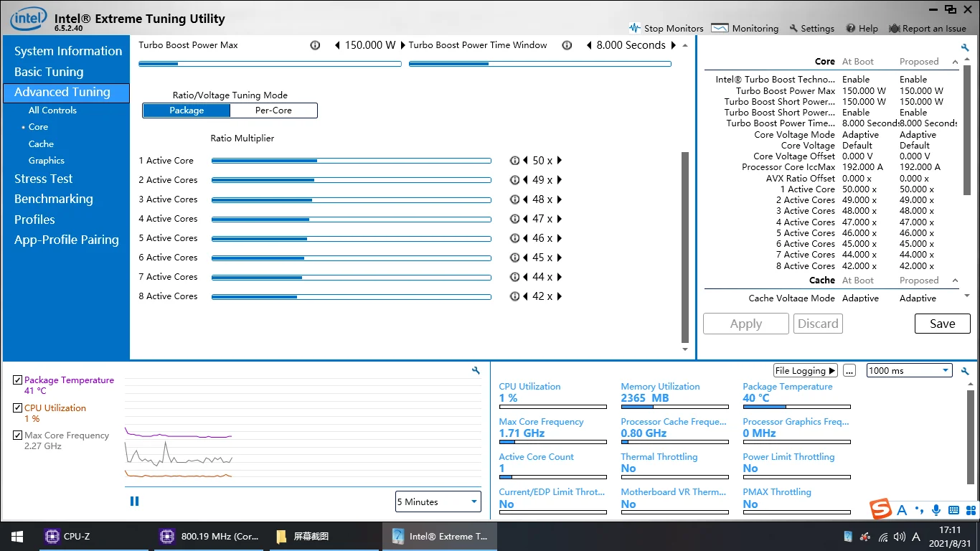Show info icon for 4 Active Cores

[x=514, y=219]
